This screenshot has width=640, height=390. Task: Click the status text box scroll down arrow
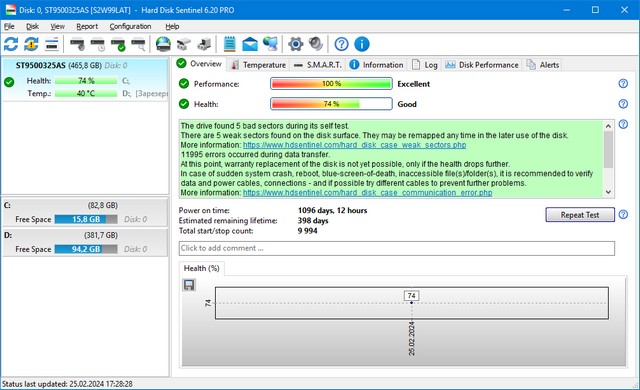(608, 192)
